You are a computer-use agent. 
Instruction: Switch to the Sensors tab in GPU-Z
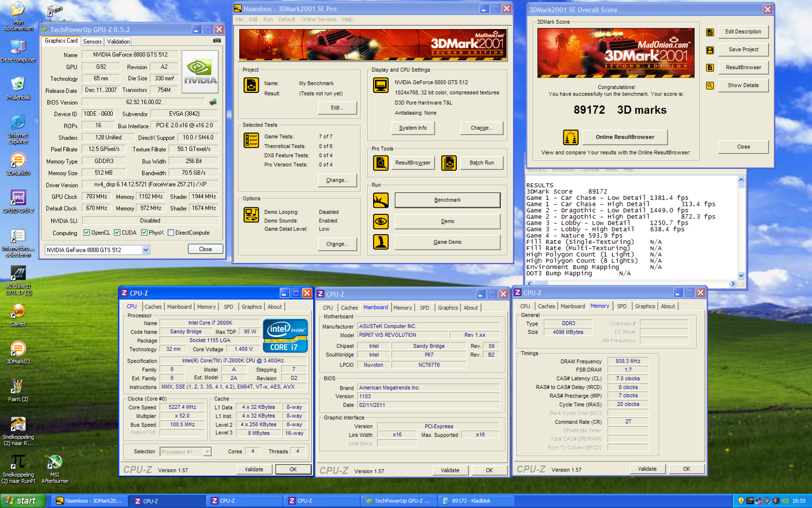tap(92, 42)
